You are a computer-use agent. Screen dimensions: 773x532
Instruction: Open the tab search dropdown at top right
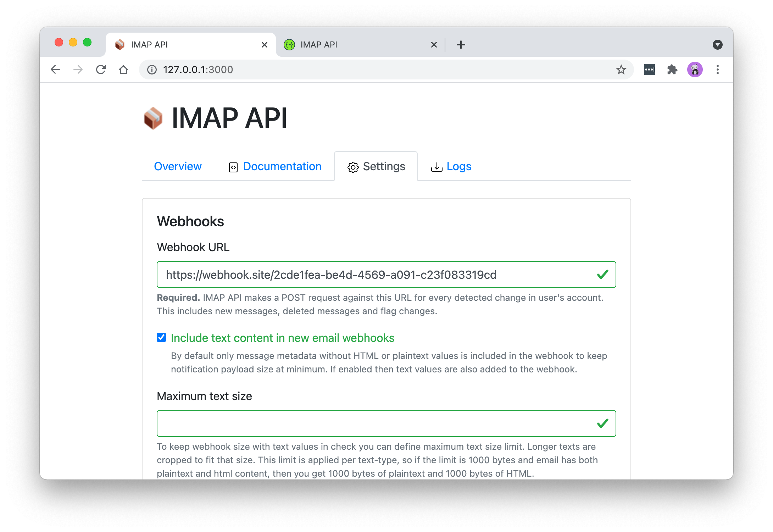click(718, 44)
